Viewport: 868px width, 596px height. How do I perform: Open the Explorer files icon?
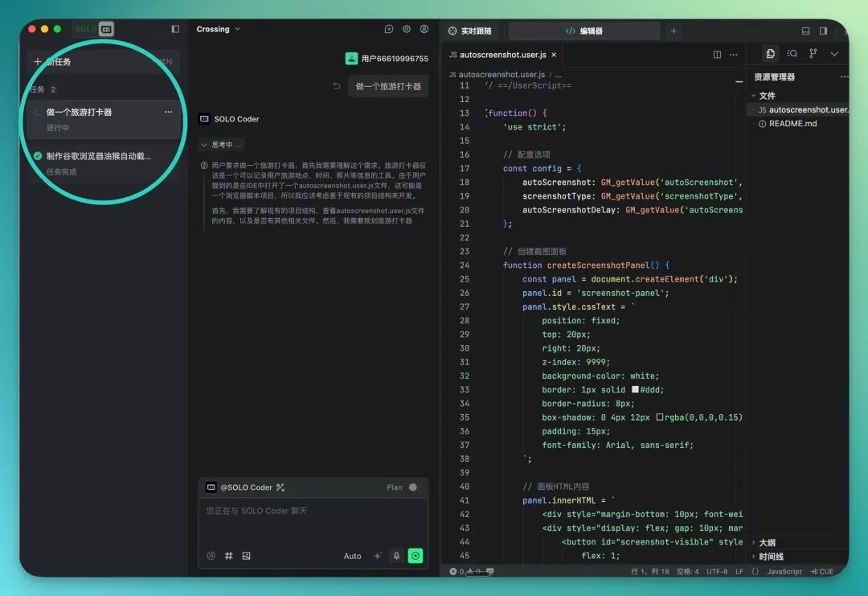pos(770,53)
